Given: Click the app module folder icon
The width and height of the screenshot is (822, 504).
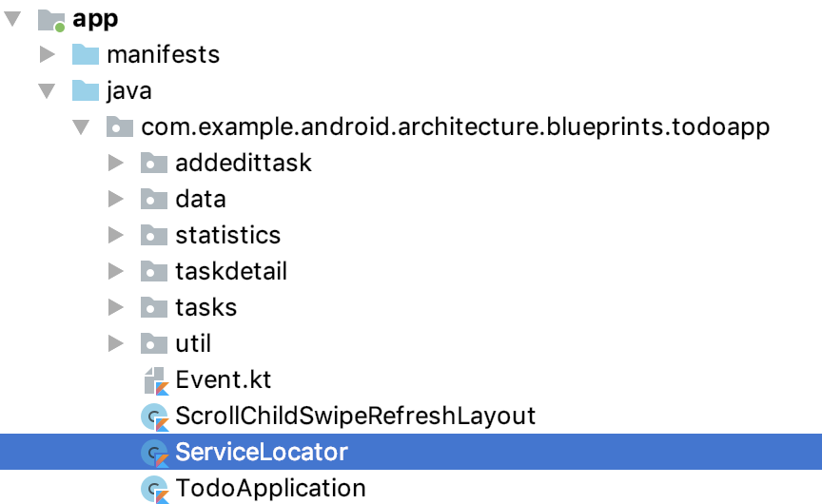Looking at the screenshot, I should (51, 19).
